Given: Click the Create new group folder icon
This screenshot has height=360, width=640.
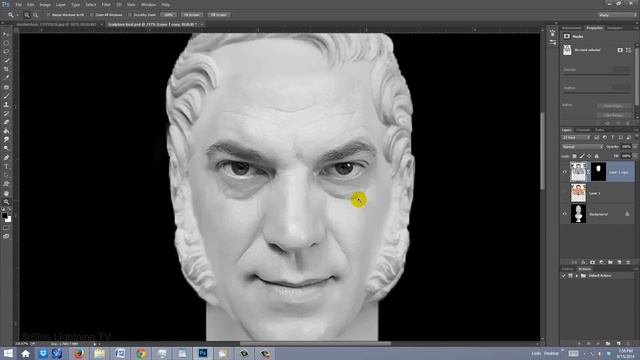Looking at the screenshot, I should pyautogui.click(x=610, y=262).
